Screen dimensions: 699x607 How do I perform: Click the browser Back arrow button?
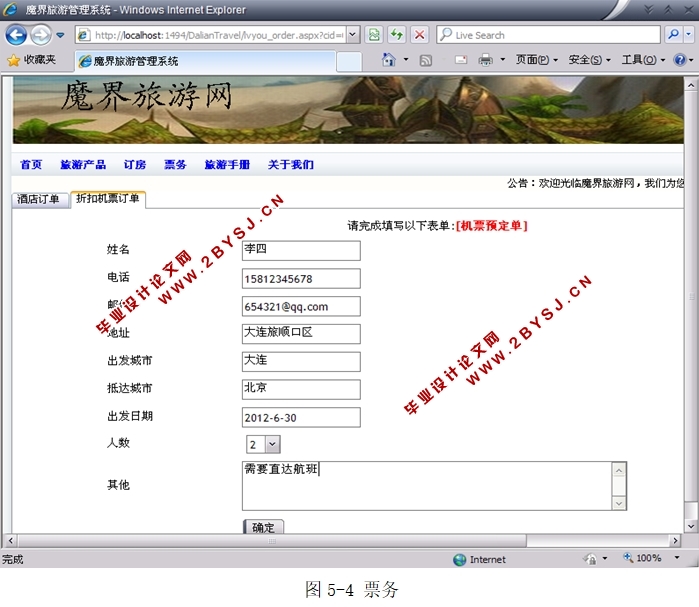coord(16,35)
